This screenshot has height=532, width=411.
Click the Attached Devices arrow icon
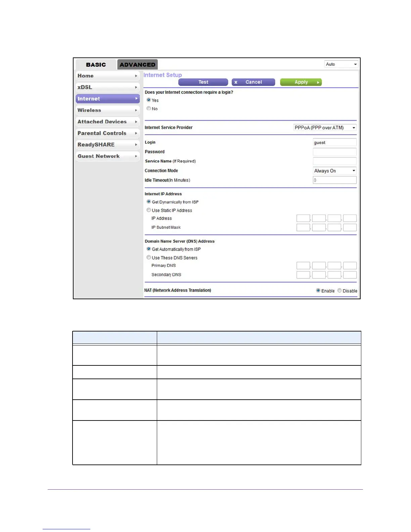(136, 122)
